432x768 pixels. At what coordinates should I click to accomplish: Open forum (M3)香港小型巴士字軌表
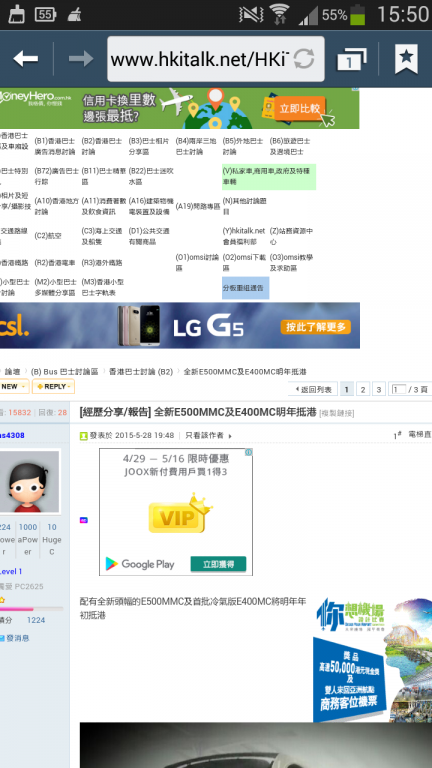point(102,288)
